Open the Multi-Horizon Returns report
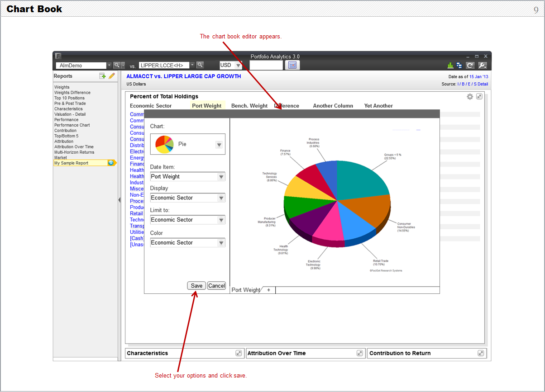This screenshot has width=545, height=392. [74, 152]
